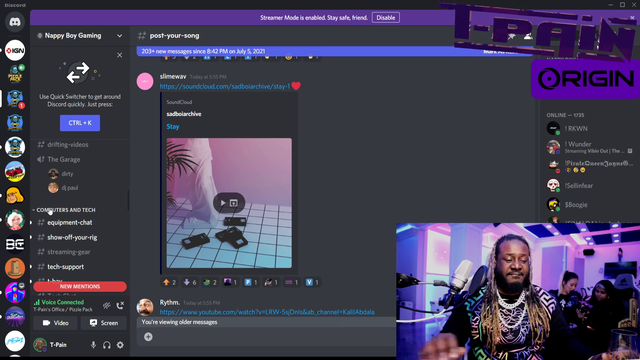The width and height of the screenshot is (640, 360).
Task: Open the Discord home button
Action: click(15, 22)
